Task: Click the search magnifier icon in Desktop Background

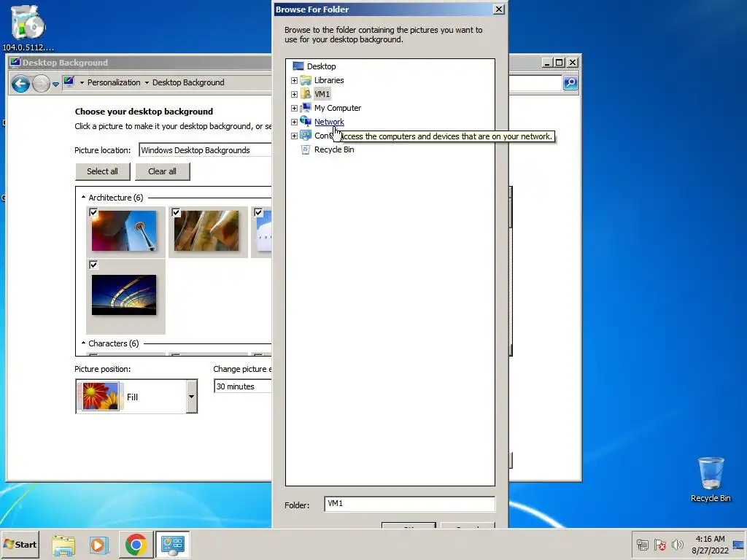Action: click(570, 83)
